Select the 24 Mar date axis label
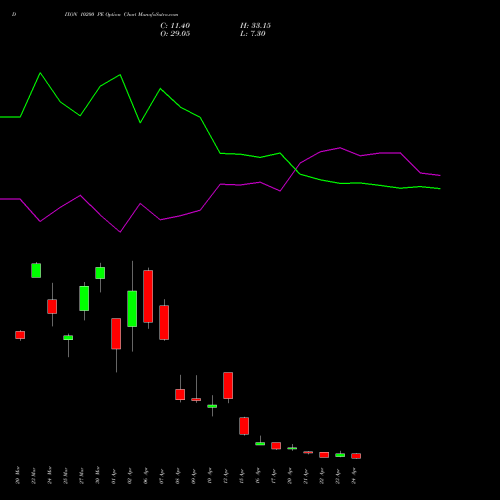The image size is (500, 500). coord(49,475)
